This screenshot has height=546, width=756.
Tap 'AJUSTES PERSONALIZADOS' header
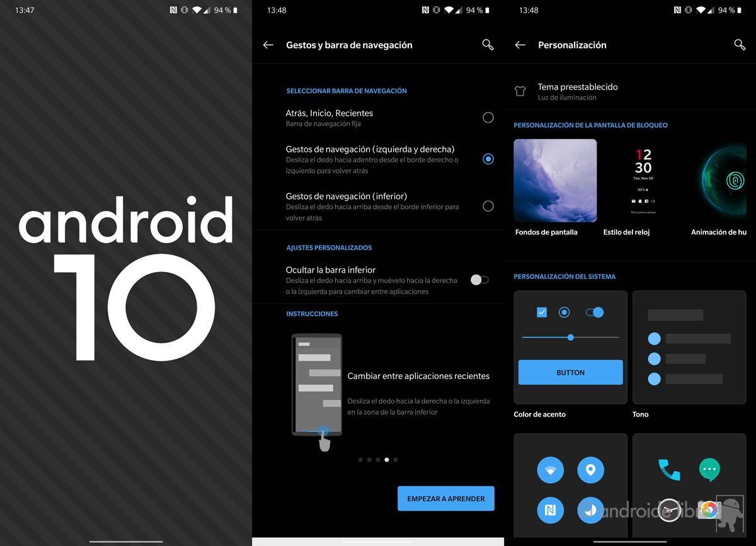[329, 247]
